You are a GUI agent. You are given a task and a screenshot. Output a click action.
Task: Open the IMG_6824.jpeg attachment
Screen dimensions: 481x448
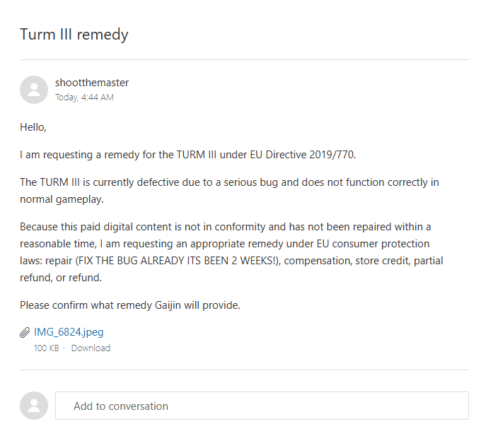pos(69,332)
